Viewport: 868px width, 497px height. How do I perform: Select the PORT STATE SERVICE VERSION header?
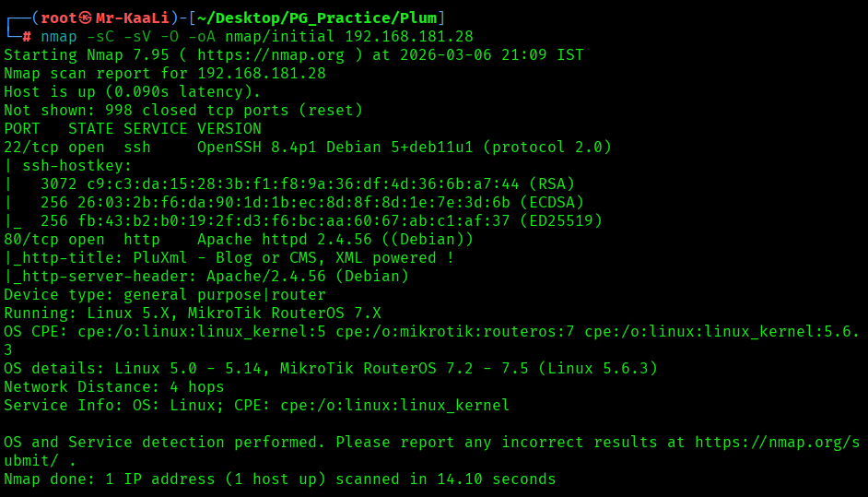(x=132, y=128)
